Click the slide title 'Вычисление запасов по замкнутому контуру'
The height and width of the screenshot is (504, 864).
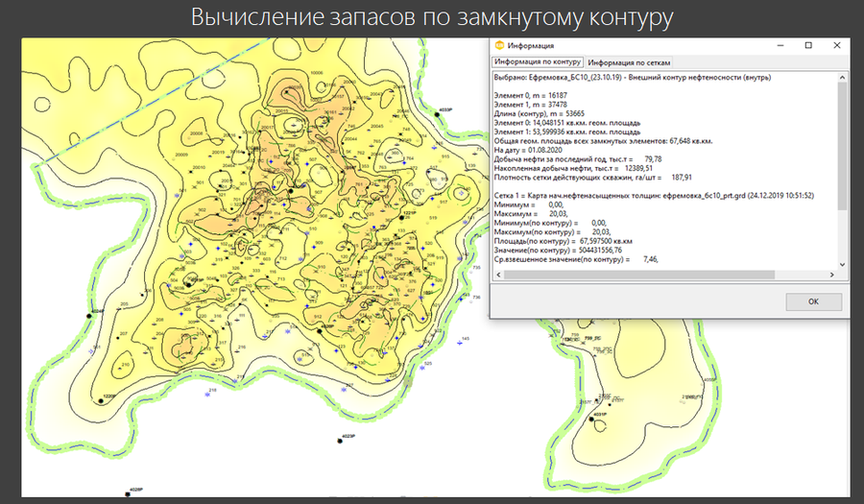click(x=432, y=17)
